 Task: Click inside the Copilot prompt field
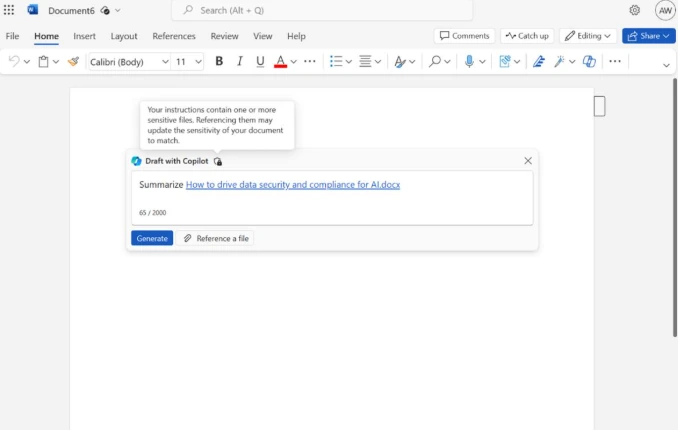(x=332, y=198)
